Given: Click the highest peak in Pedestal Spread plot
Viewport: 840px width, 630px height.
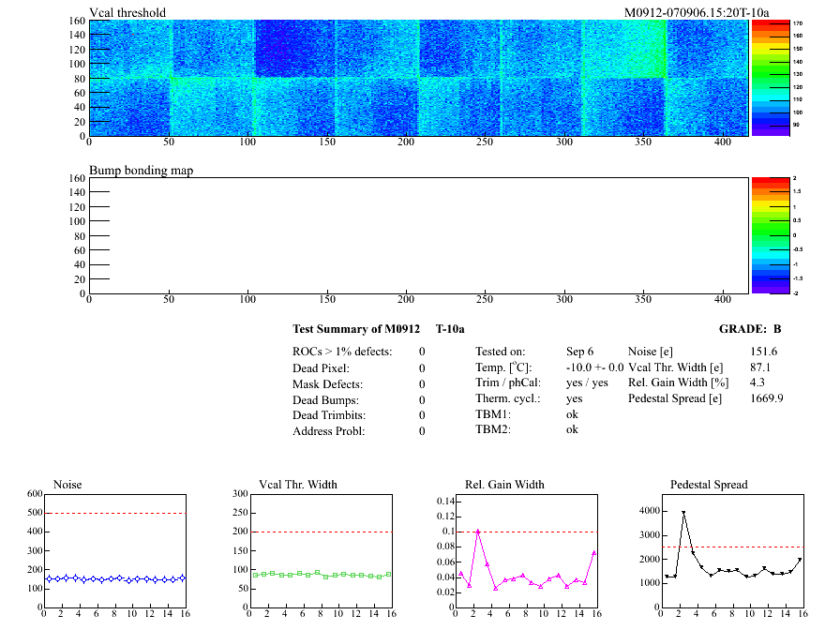Looking at the screenshot, I should [683, 513].
